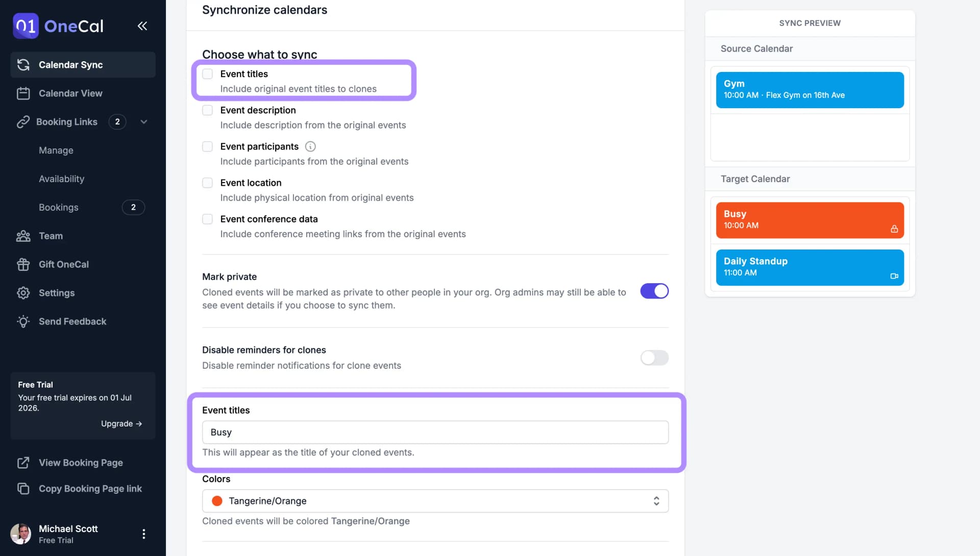Click the Gift OneCal sidebar icon
This screenshot has height=556, width=980.
tap(23, 265)
